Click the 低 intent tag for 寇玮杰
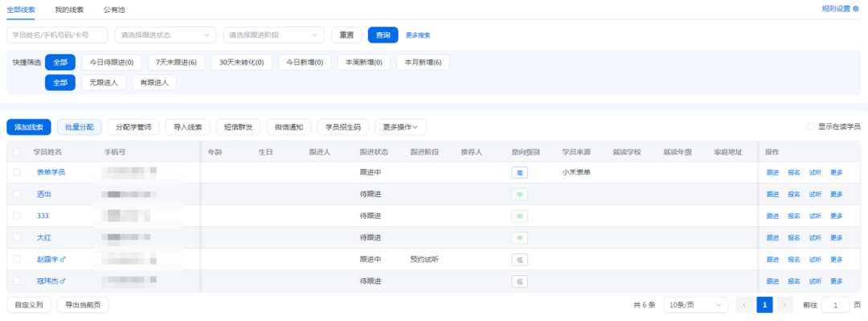Image resolution: width=868 pixels, height=321 pixels. click(x=519, y=281)
